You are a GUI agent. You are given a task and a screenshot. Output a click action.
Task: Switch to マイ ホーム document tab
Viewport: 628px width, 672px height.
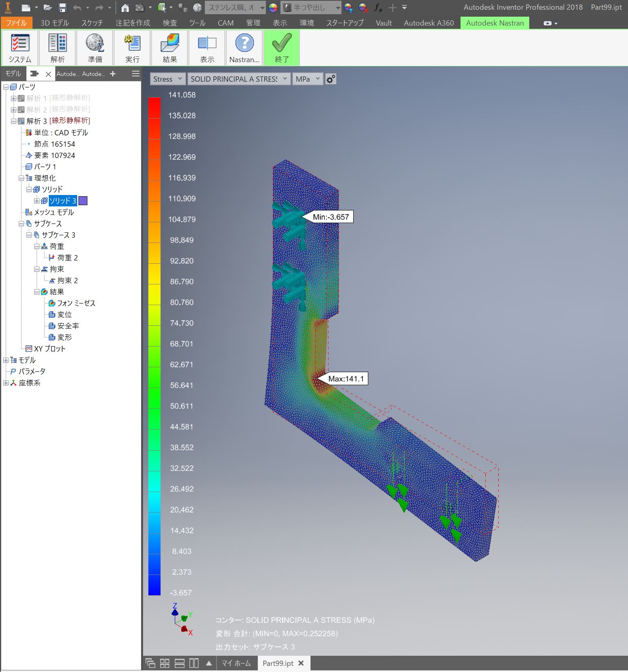[236, 663]
